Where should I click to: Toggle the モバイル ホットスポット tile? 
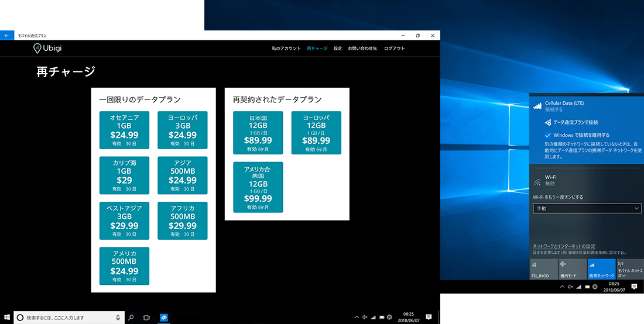630,269
